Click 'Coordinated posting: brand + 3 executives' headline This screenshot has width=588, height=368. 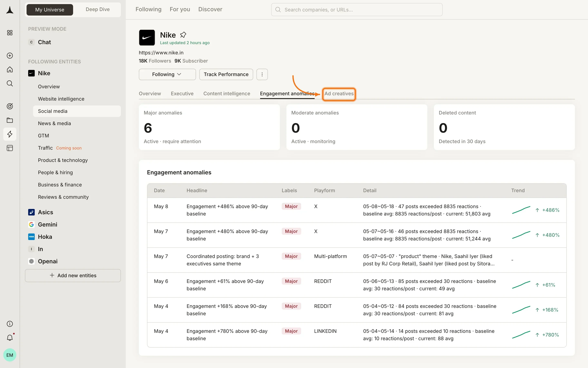pyautogui.click(x=223, y=260)
